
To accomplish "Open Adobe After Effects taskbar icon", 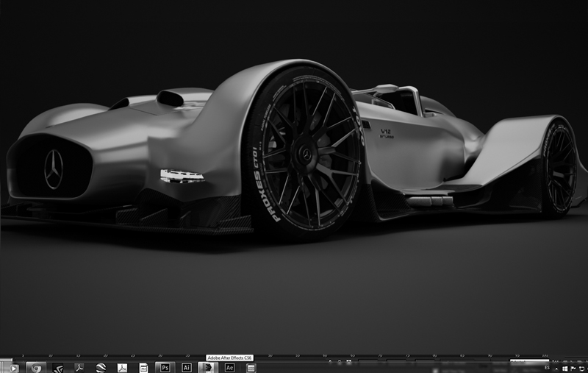I will click(x=229, y=368).
